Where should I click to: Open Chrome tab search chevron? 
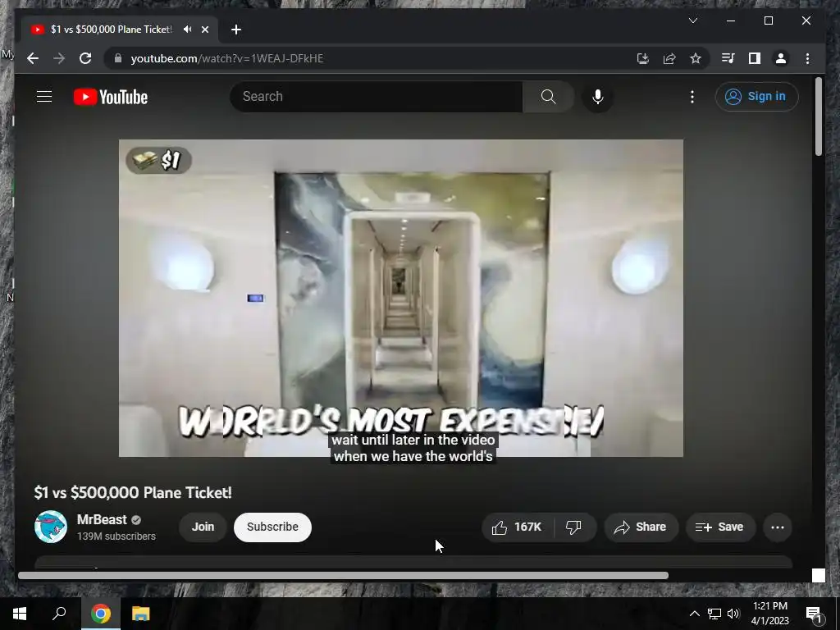click(x=693, y=21)
